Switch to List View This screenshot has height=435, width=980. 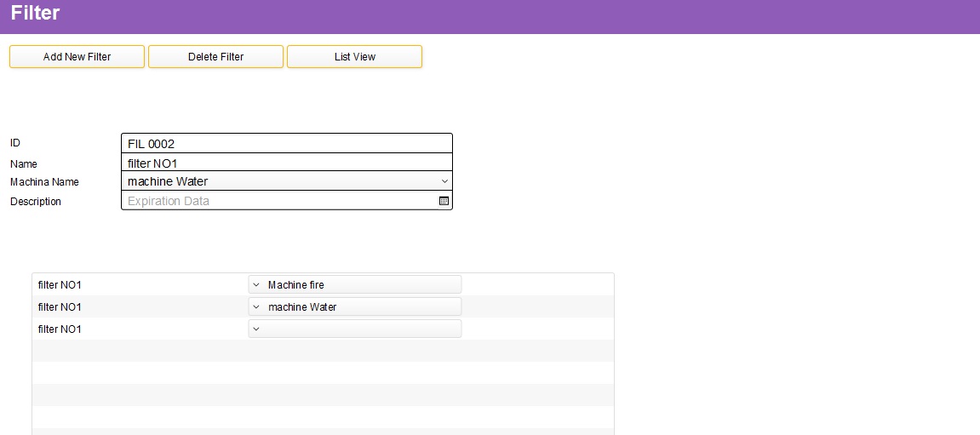coord(354,56)
